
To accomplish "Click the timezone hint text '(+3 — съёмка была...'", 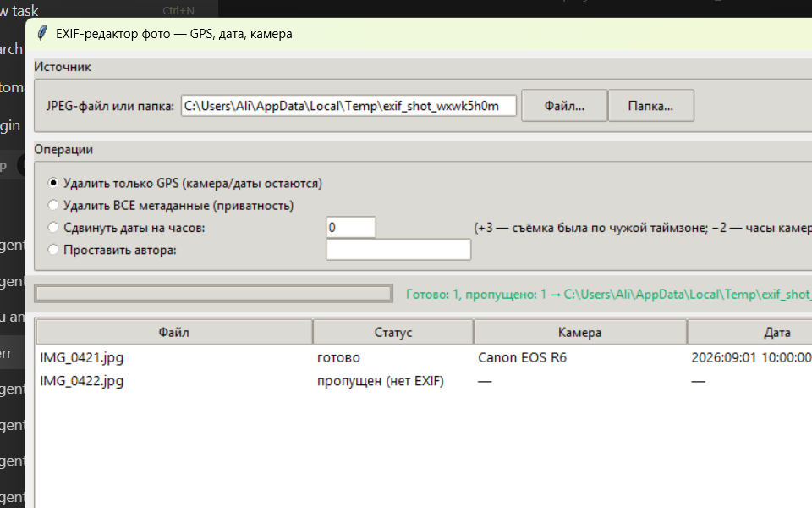I will (643, 228).
